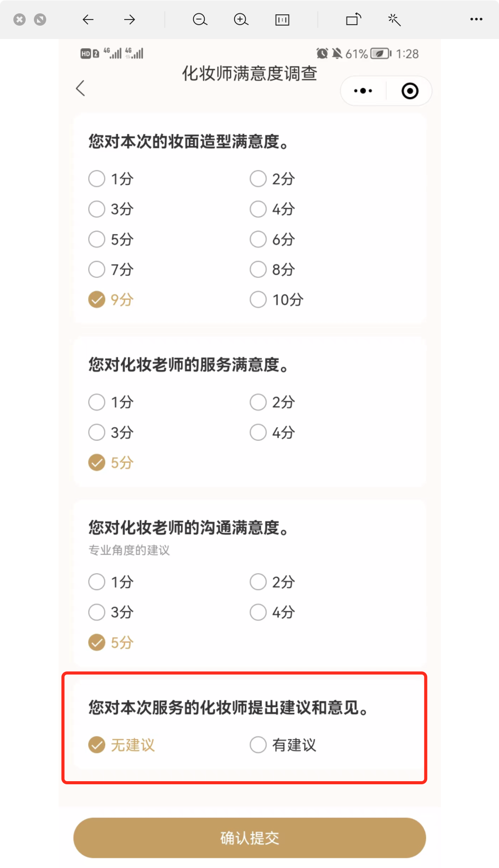499x868 pixels.
Task: Reset view to actual size icon
Action: [282, 20]
